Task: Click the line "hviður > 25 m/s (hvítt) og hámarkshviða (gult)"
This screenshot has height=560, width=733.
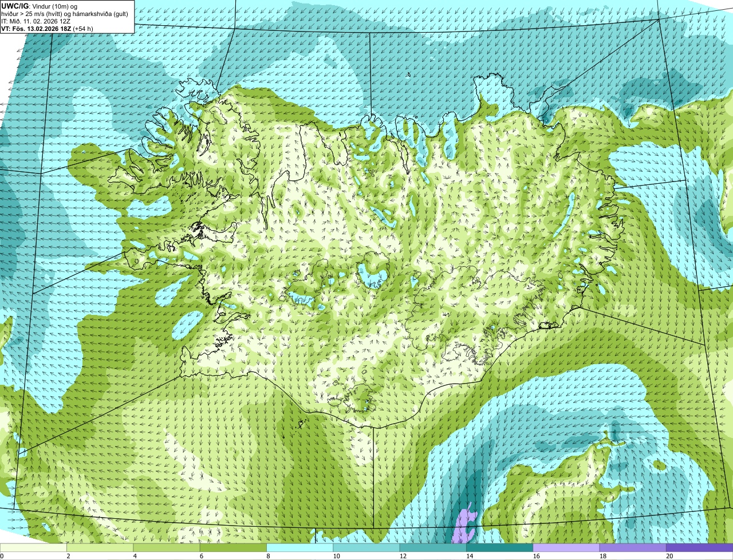Action: tap(65, 13)
